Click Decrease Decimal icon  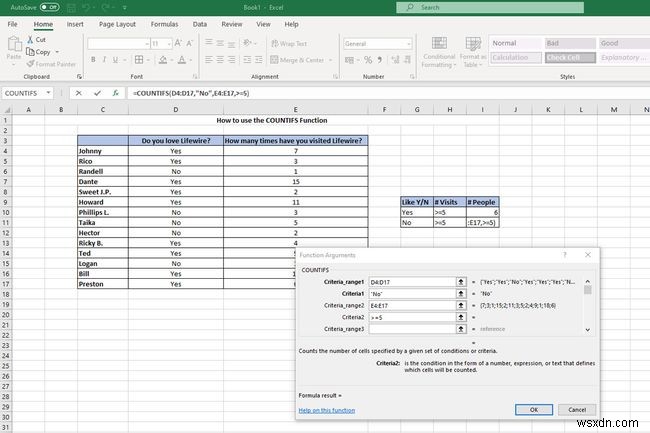point(407,60)
